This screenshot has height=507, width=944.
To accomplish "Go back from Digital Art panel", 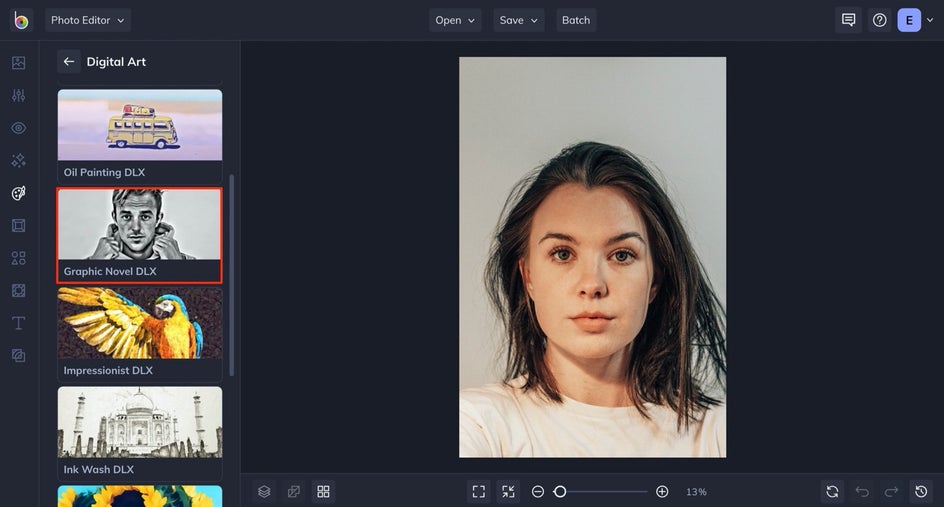I will 69,61.
